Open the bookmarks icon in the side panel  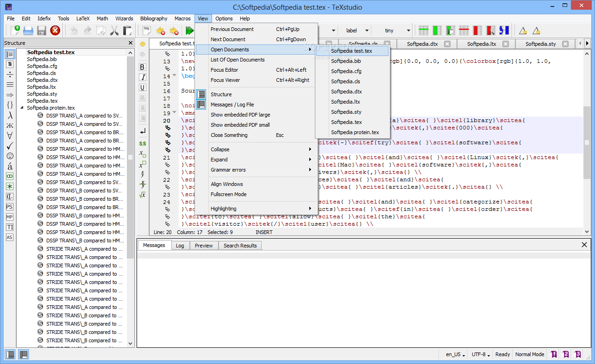click(x=10, y=64)
